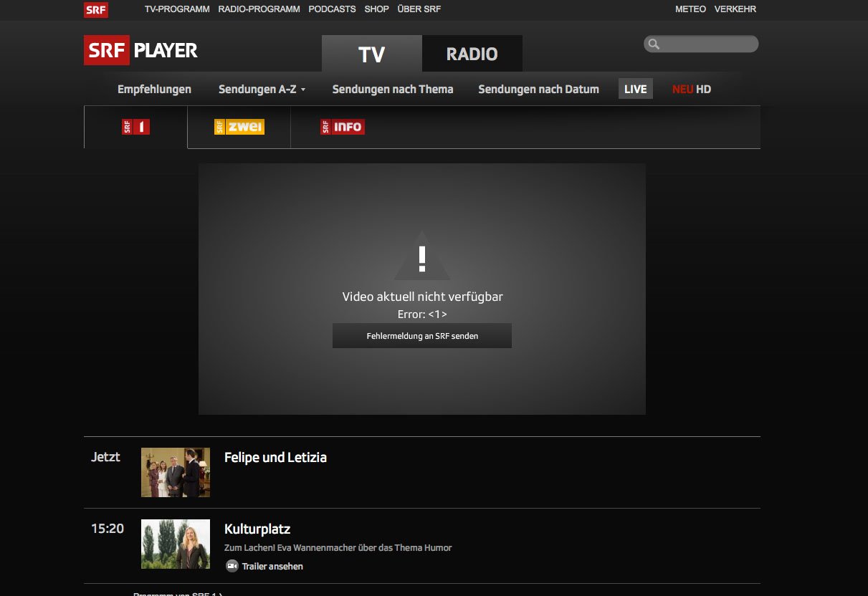Open the SRF Player logo home link

[140, 50]
